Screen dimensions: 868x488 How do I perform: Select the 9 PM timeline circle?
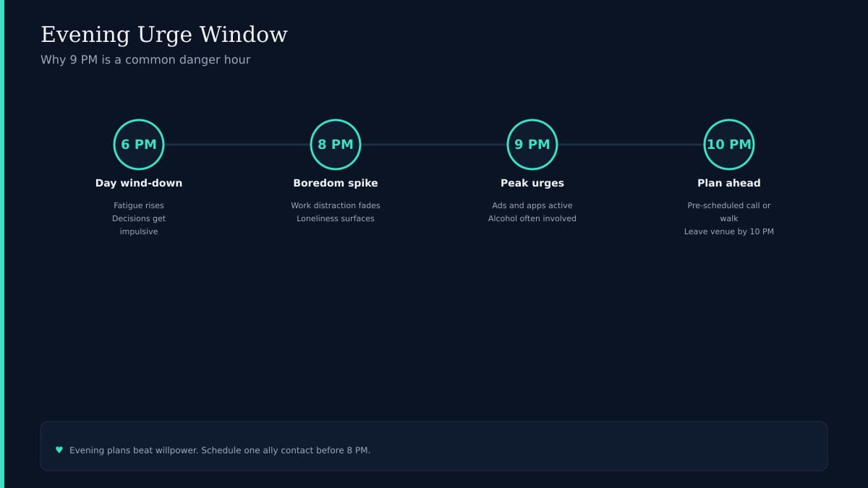tap(532, 145)
